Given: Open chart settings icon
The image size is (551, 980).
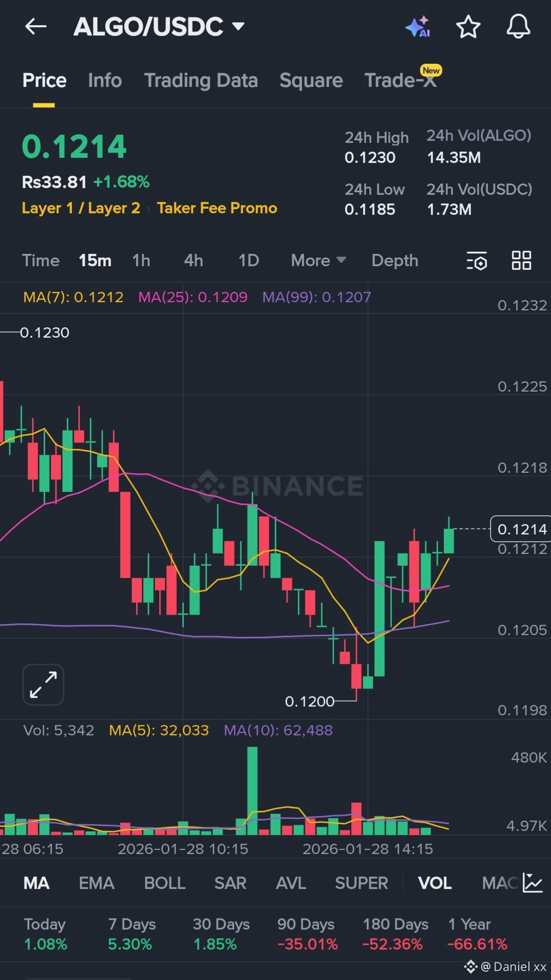Looking at the screenshot, I should point(477,261).
